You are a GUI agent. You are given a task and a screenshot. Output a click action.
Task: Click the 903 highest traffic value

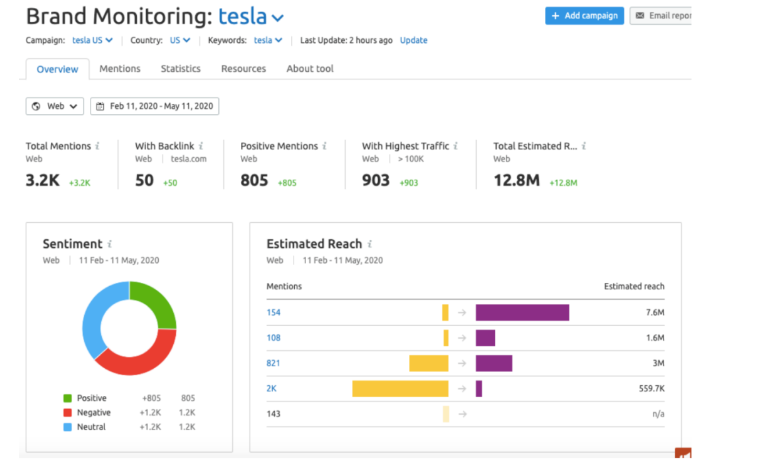tap(376, 180)
